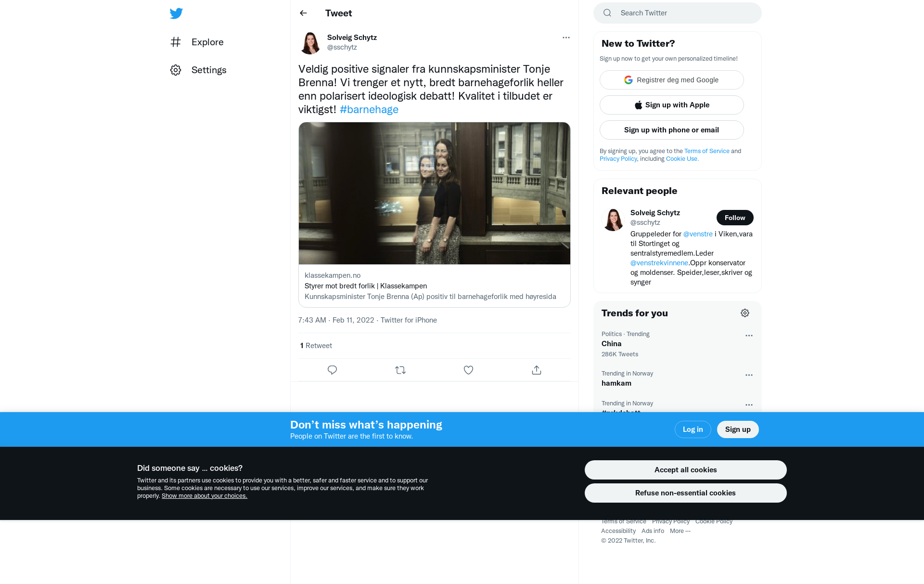Open the Klassekampen article image
The width and height of the screenshot is (924, 584).
coord(434,193)
